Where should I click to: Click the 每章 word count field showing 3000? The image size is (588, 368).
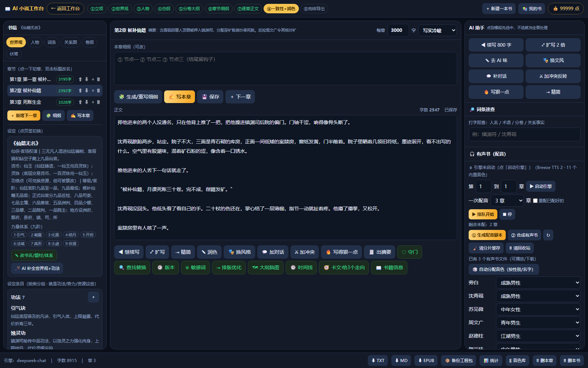pyautogui.click(x=398, y=30)
